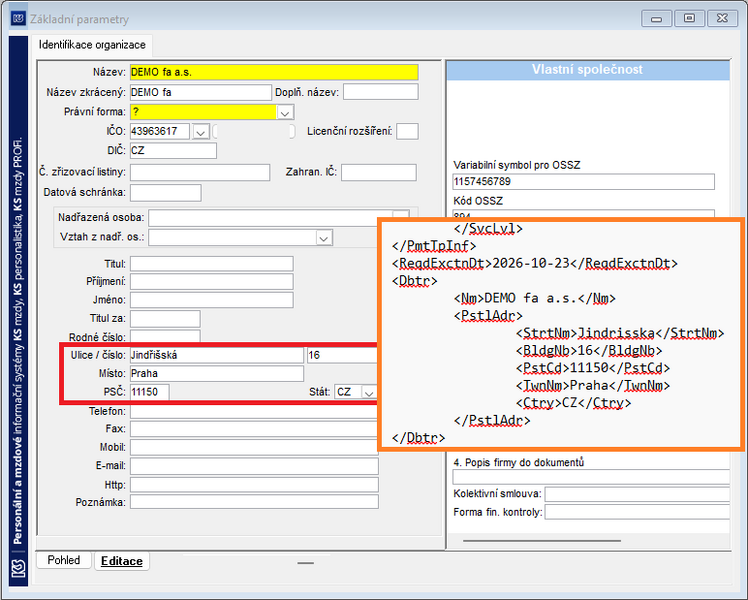Click the Poznámka input field
Viewport: 748px width, 600px height.
click(x=254, y=502)
